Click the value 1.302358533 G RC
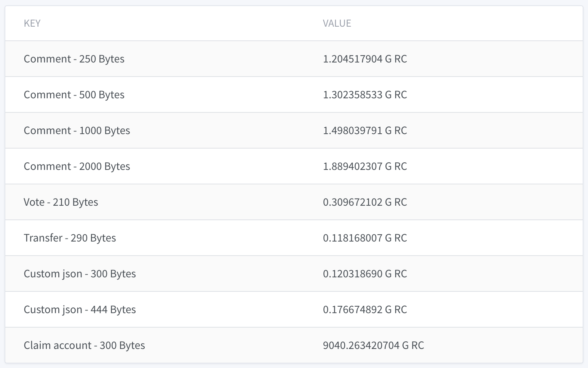This screenshot has width=588, height=368. [365, 95]
